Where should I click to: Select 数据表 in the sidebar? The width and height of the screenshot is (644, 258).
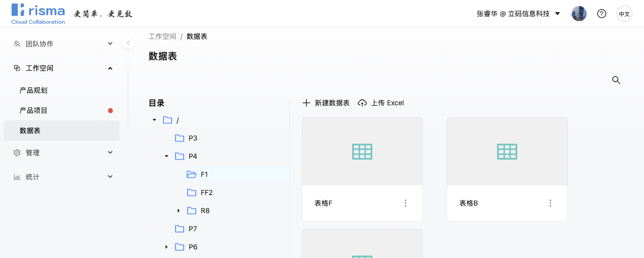[x=61, y=131]
